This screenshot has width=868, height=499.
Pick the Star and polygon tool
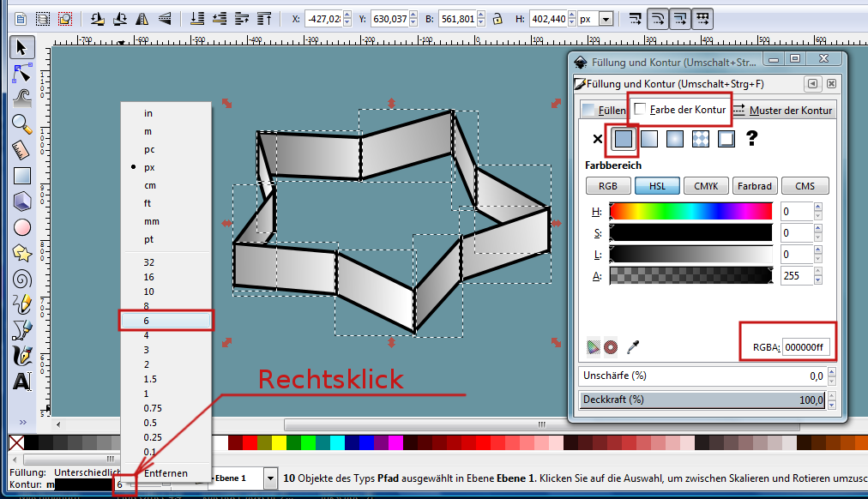click(x=22, y=253)
